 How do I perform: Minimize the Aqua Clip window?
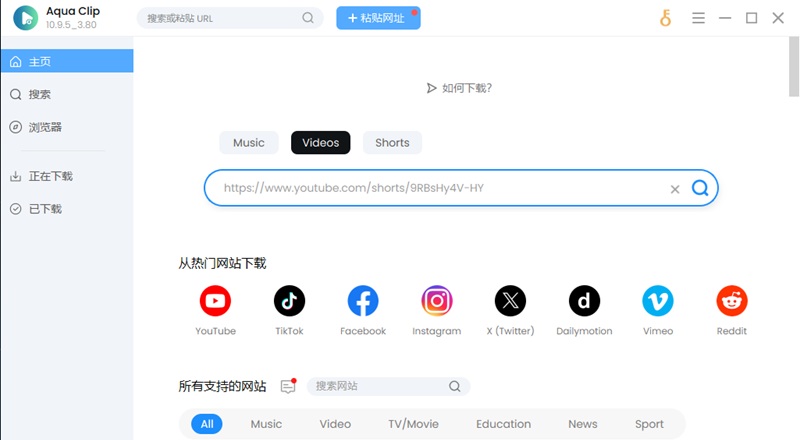click(x=725, y=18)
